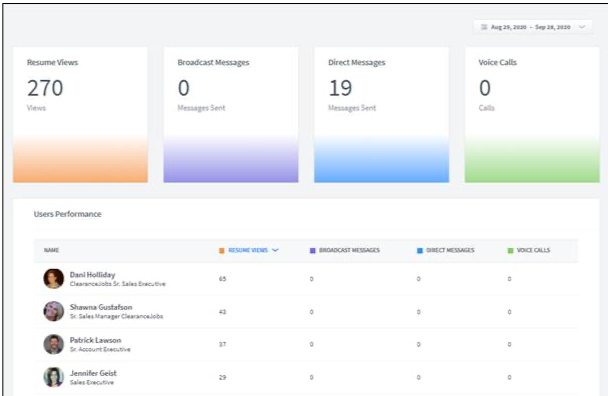Open the Resume Views summary card
The height and width of the screenshot is (396, 608).
[80, 115]
